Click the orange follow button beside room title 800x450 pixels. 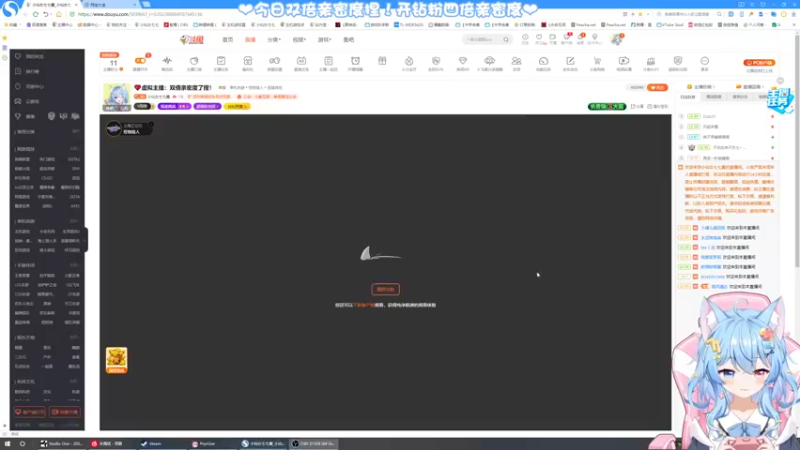[x=657, y=87]
